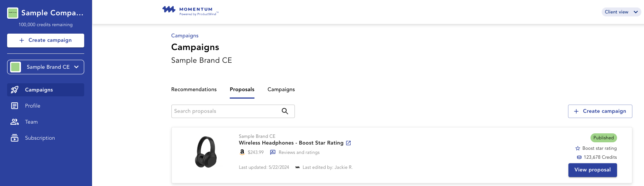Switch to the Campaigns tab
The image size is (644, 186).
pos(281,90)
